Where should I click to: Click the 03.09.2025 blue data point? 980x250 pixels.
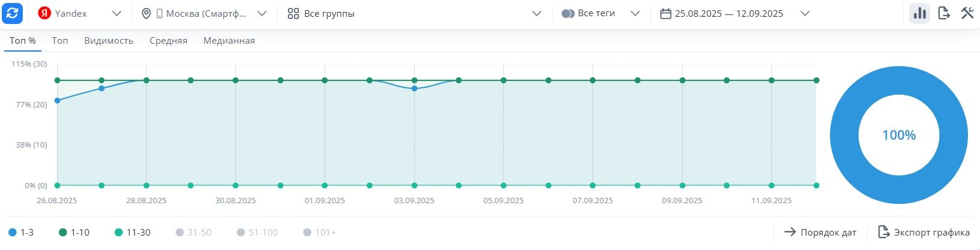click(x=414, y=89)
